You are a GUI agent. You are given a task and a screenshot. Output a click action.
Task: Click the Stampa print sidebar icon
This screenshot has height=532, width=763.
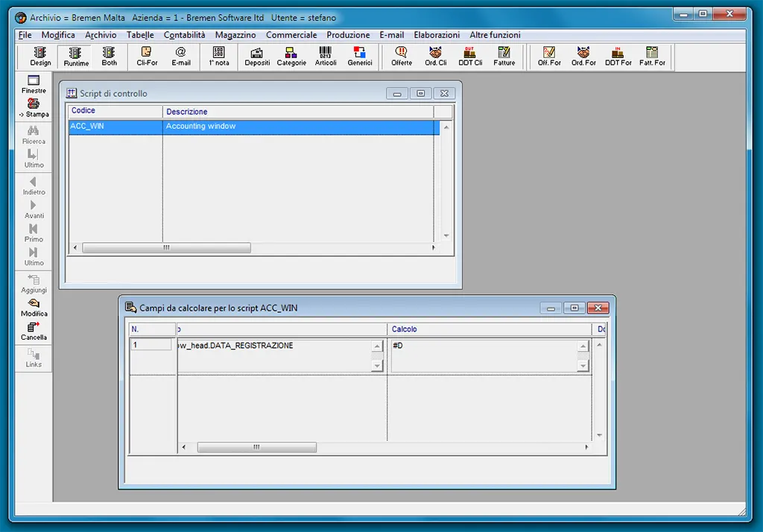pos(34,108)
